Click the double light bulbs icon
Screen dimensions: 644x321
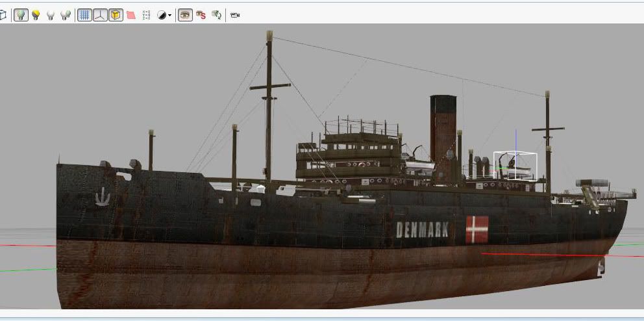[66, 15]
